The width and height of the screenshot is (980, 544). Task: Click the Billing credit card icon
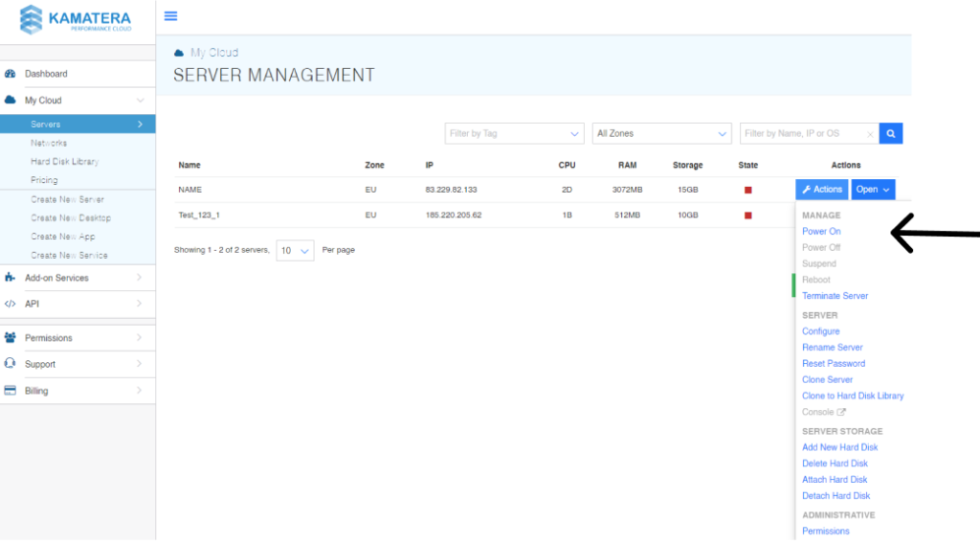click(x=11, y=391)
